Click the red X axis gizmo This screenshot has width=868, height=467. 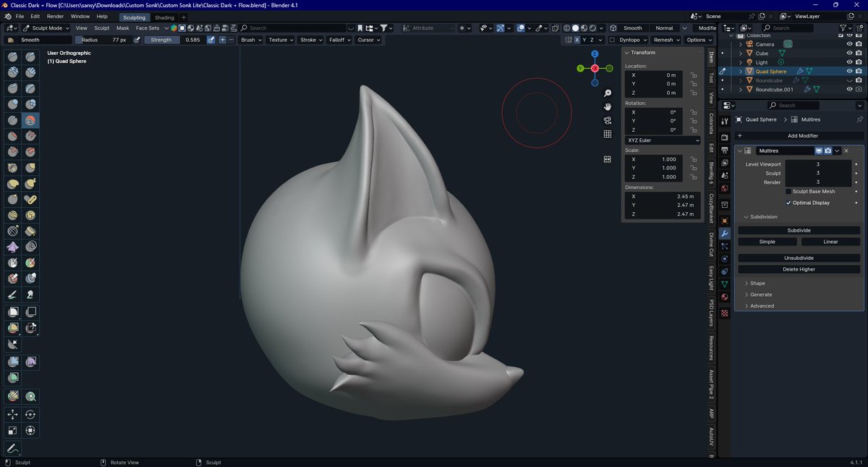pyautogui.click(x=595, y=68)
